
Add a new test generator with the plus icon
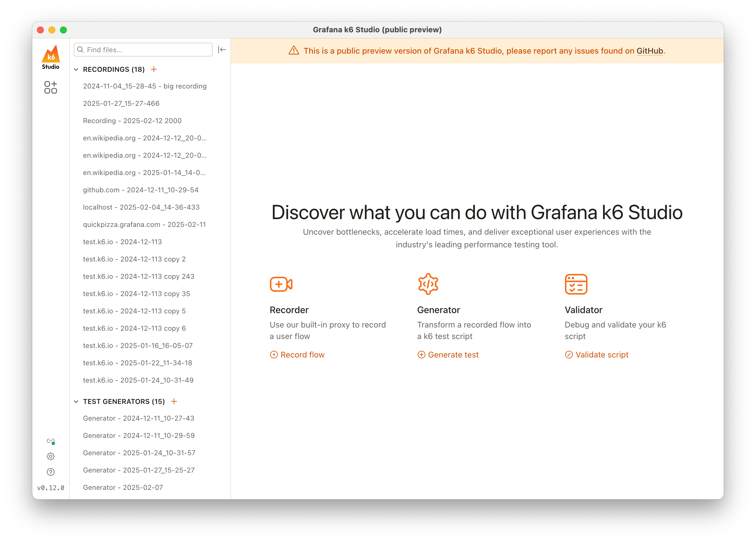(174, 401)
